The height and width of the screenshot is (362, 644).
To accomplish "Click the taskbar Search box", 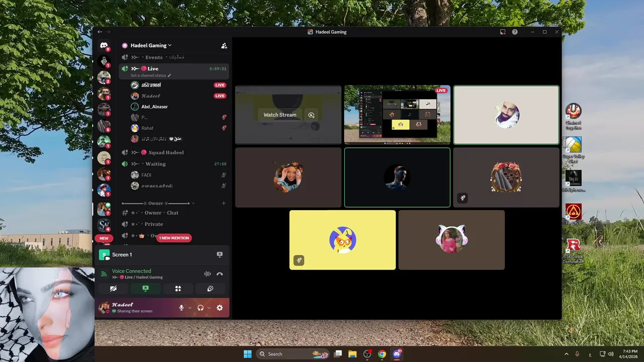I will pyautogui.click(x=293, y=354).
